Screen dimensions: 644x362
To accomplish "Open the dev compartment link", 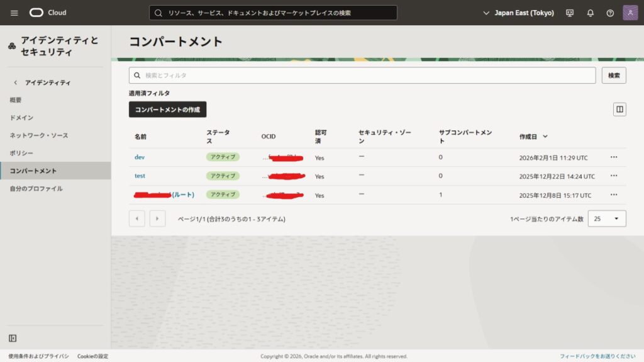I will click(140, 157).
